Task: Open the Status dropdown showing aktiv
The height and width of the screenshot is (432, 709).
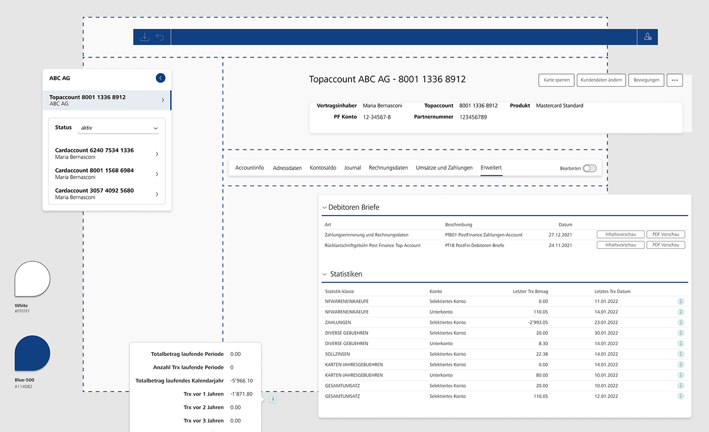Action: 119,128
